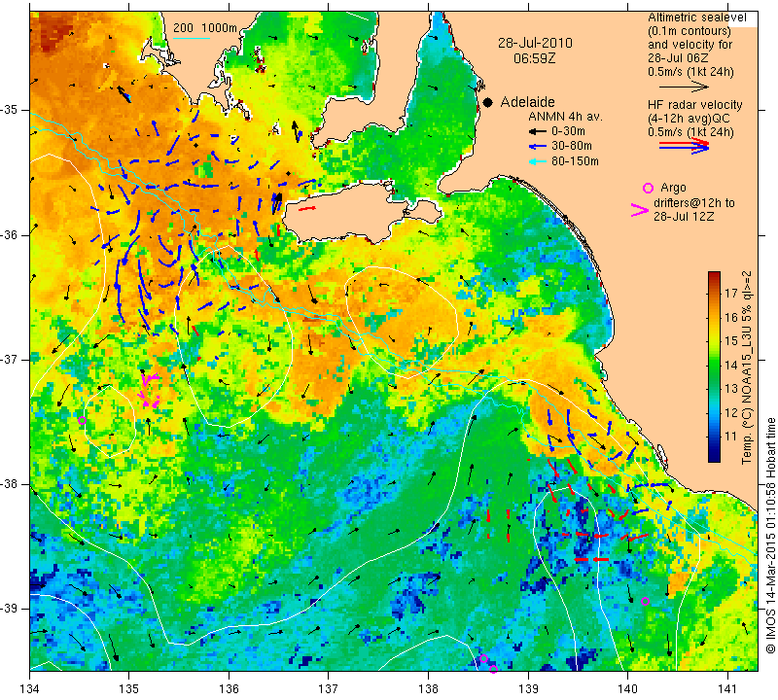Click the red arrow on Kangaroo Island

click(x=307, y=209)
